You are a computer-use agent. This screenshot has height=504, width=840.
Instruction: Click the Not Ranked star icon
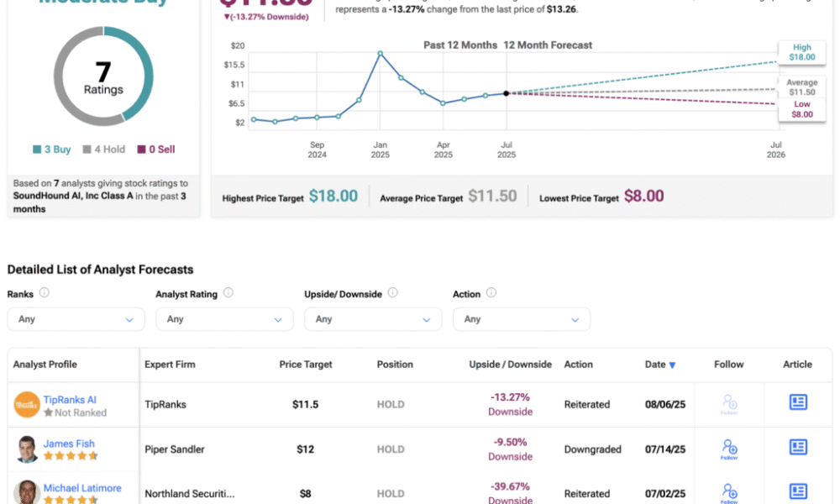(48, 412)
